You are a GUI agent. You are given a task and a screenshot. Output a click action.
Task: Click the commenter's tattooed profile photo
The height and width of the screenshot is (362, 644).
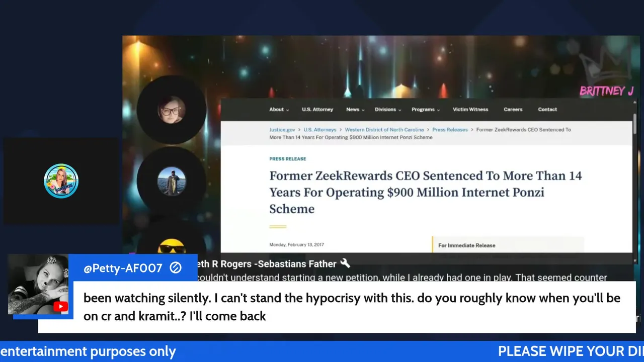tap(38, 284)
